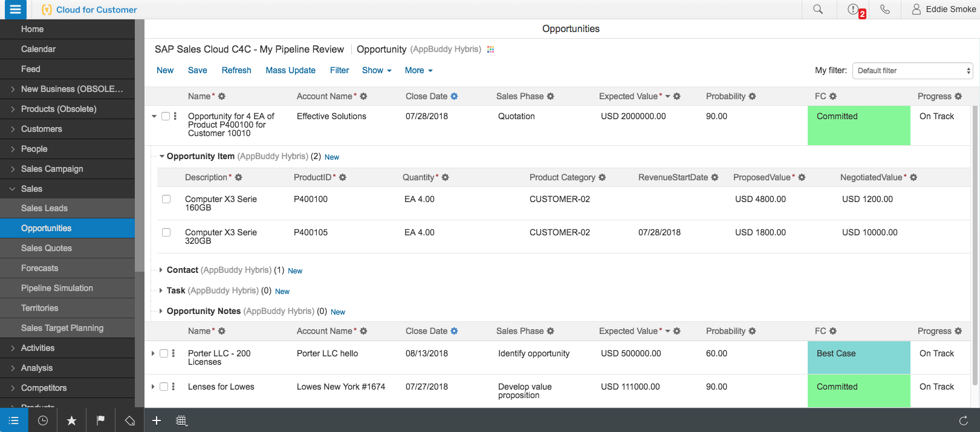This screenshot has height=432, width=980.
Task: Open gear for top Sales Phase column
Action: 550,96
